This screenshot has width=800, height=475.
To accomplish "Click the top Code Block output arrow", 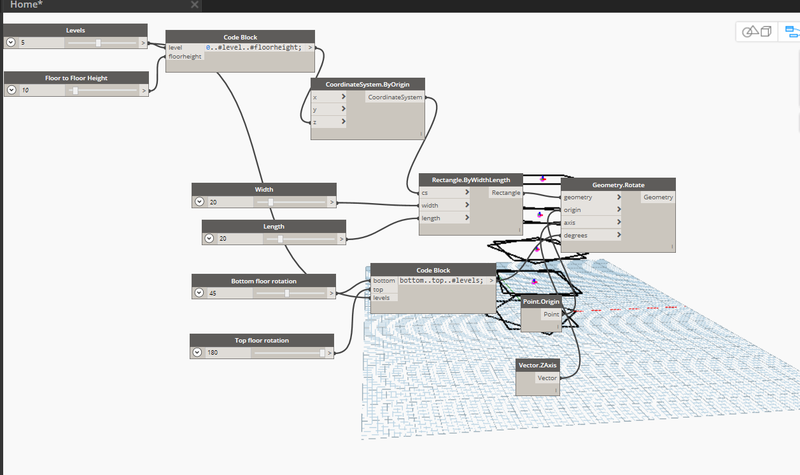I will (x=310, y=47).
